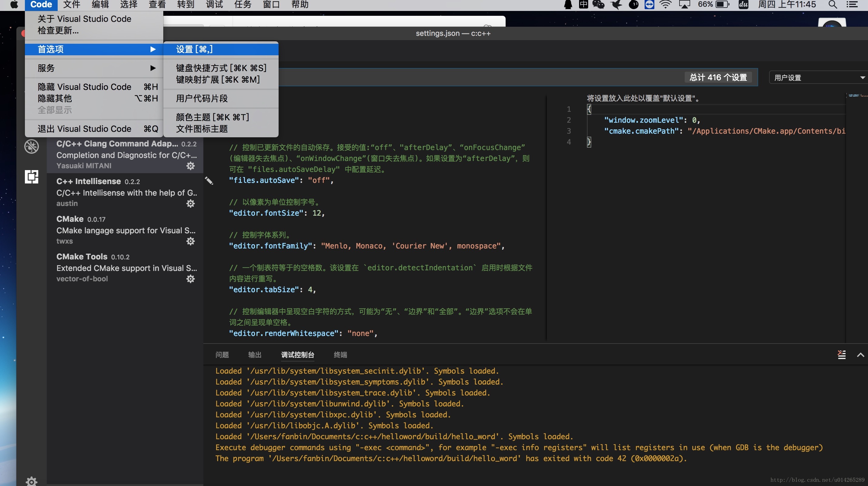Open the 窗口 menu in the menu bar
This screenshot has width=868, height=486.
(271, 4)
